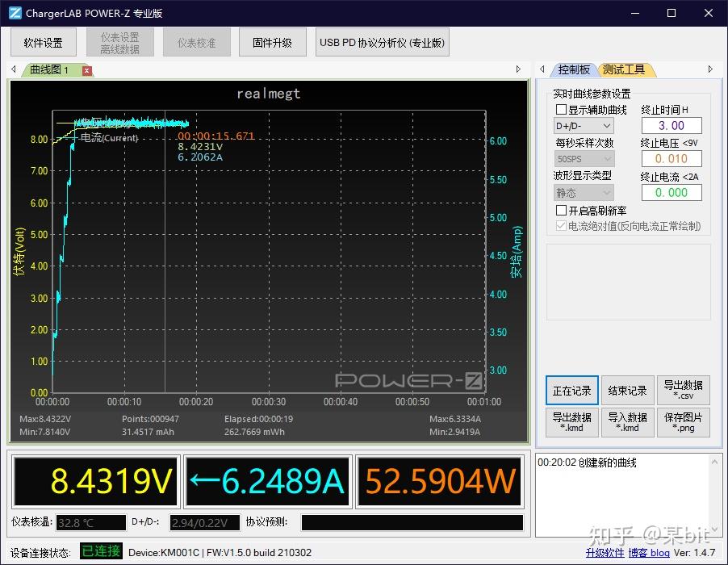Click the 52.5904W power readout

point(439,481)
